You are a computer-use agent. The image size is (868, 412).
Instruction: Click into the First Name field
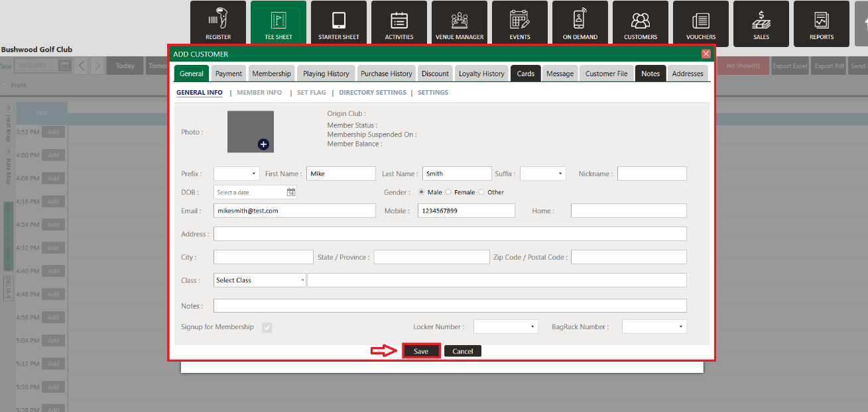[341, 174]
